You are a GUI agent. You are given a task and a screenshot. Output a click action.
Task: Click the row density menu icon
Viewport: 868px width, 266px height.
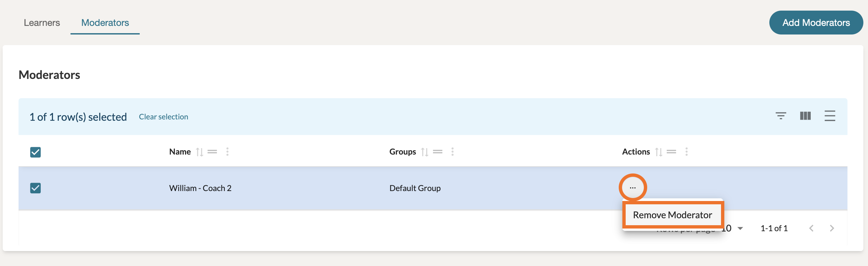(829, 116)
